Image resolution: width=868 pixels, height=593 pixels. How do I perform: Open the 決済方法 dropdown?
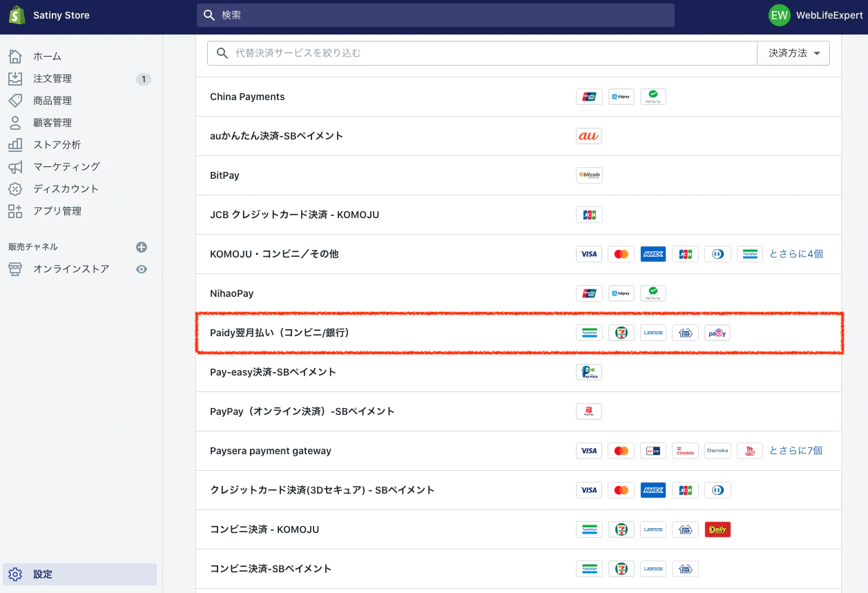pos(793,53)
